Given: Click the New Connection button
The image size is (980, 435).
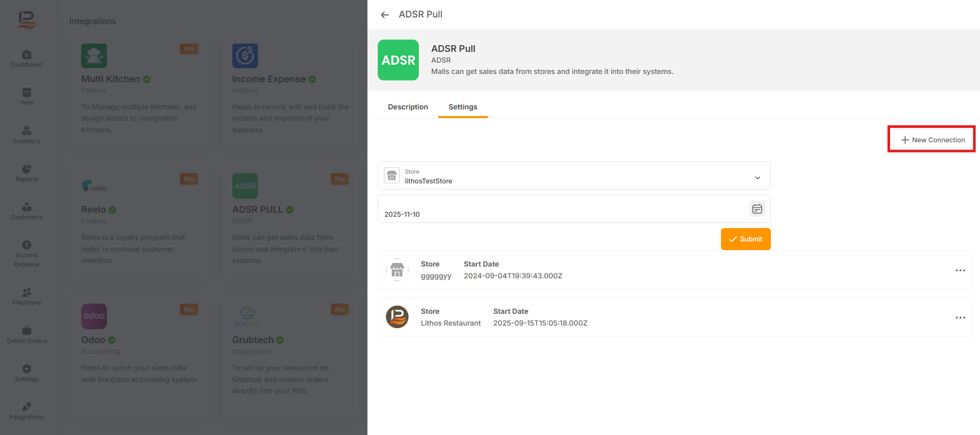Looking at the screenshot, I should pyautogui.click(x=932, y=140).
